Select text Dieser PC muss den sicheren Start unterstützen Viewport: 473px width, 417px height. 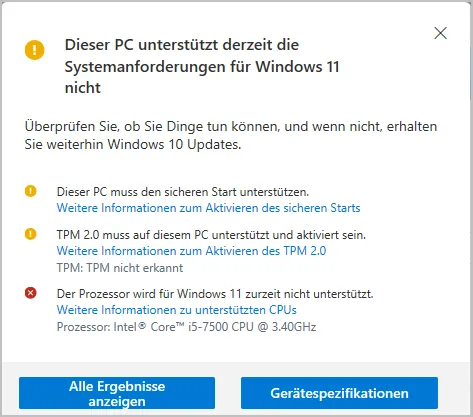tap(183, 192)
